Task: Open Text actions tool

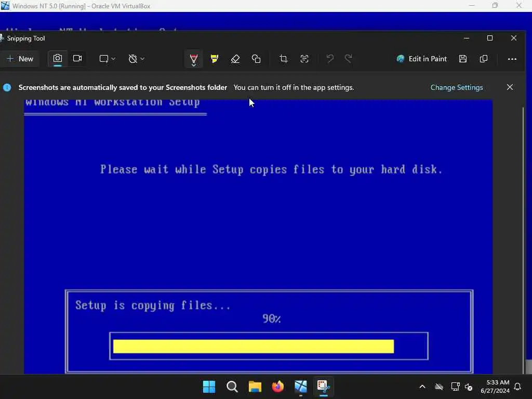Action: point(304,59)
